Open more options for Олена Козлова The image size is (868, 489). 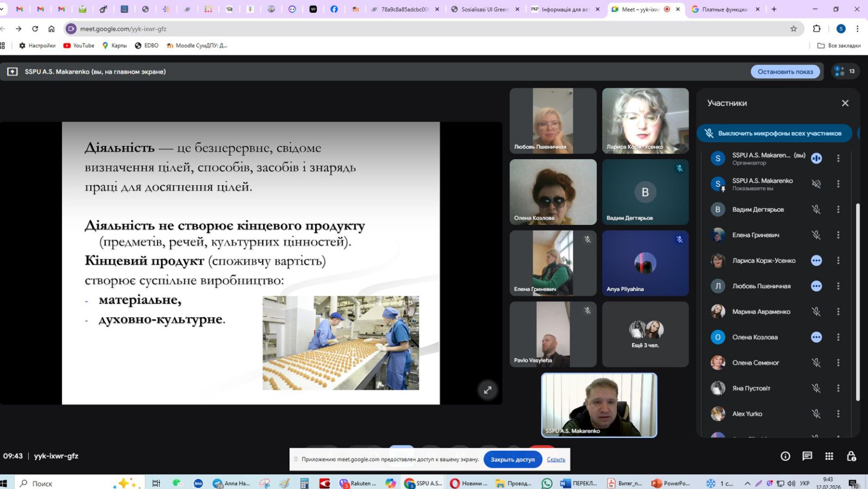click(838, 337)
